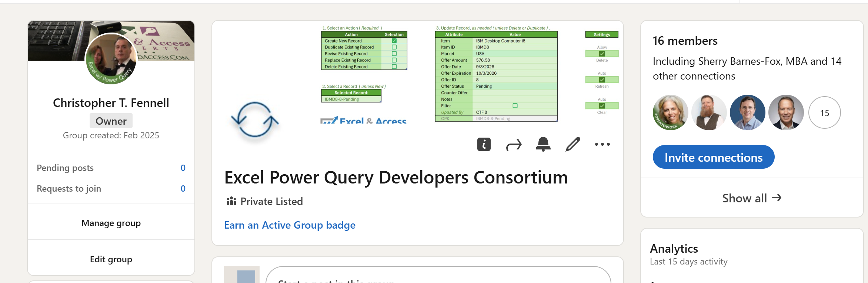Click the Last 15 days activity text
Image resolution: width=868 pixels, height=283 pixels.
(x=689, y=262)
